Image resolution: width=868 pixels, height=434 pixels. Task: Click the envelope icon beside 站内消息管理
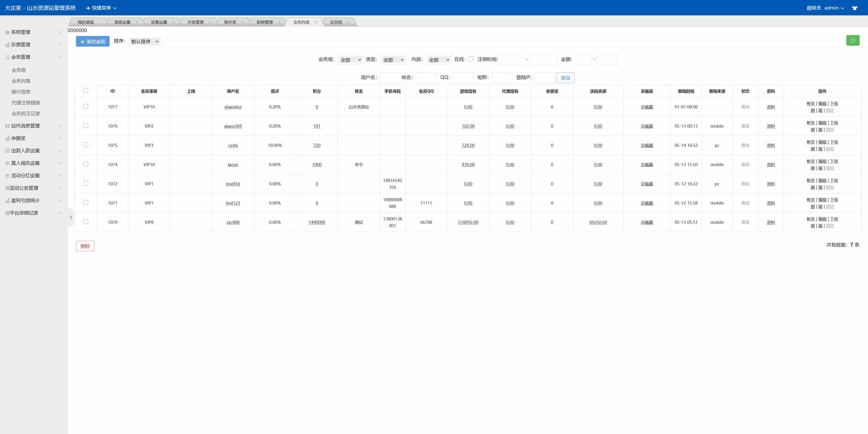pos(7,126)
